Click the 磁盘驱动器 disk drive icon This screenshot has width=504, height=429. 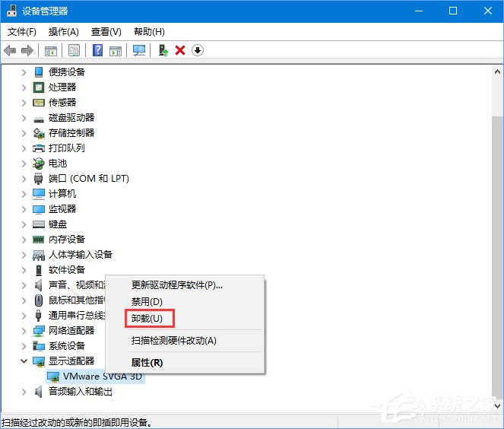pos(39,119)
